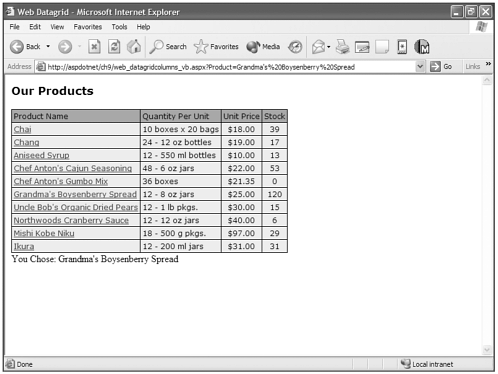Open the Chai product link

(x=22, y=129)
